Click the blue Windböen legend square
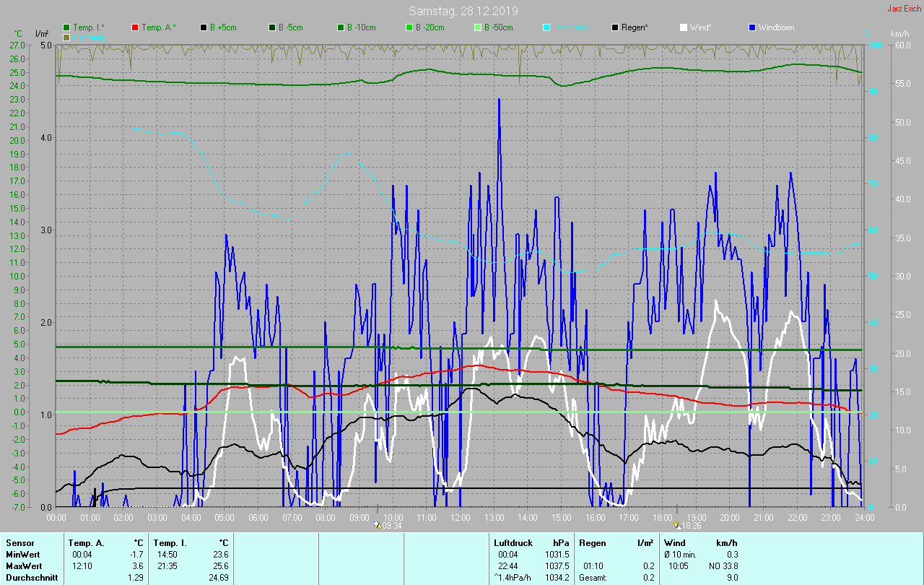Viewport: 924px width, 585px height. point(752,27)
